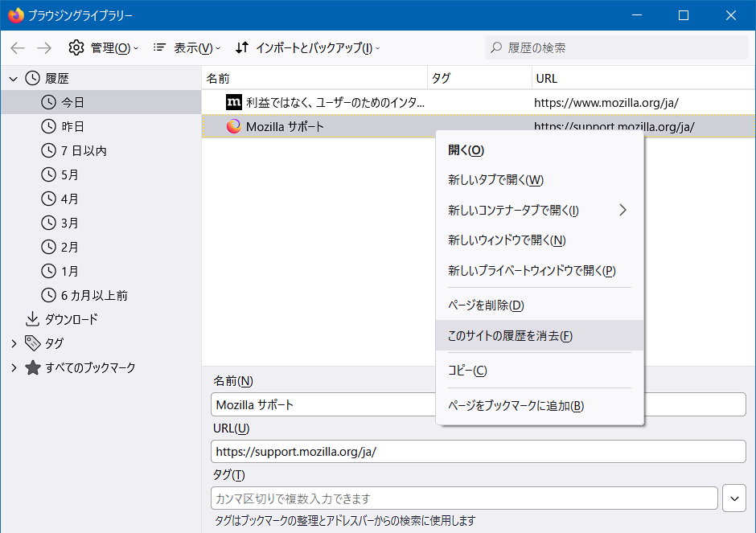Select 2月 history entry
This screenshot has height=533, width=756.
pos(101,247)
